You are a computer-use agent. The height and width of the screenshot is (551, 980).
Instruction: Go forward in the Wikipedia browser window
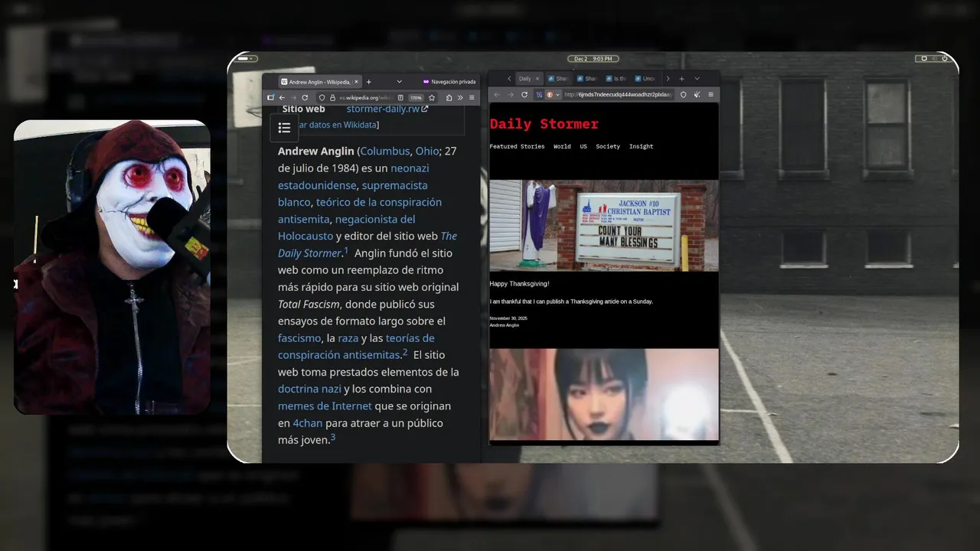coord(293,97)
